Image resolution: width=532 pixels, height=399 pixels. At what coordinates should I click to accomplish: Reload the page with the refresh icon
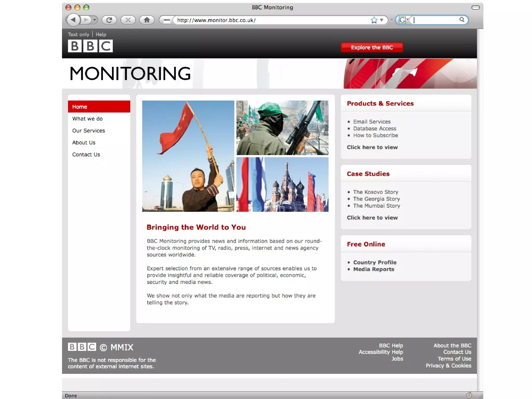point(109,20)
